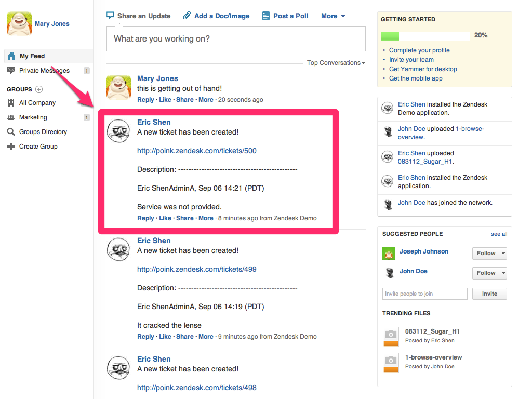The height and width of the screenshot is (399, 532).
Task: Open the All Company group
Action: tap(37, 103)
